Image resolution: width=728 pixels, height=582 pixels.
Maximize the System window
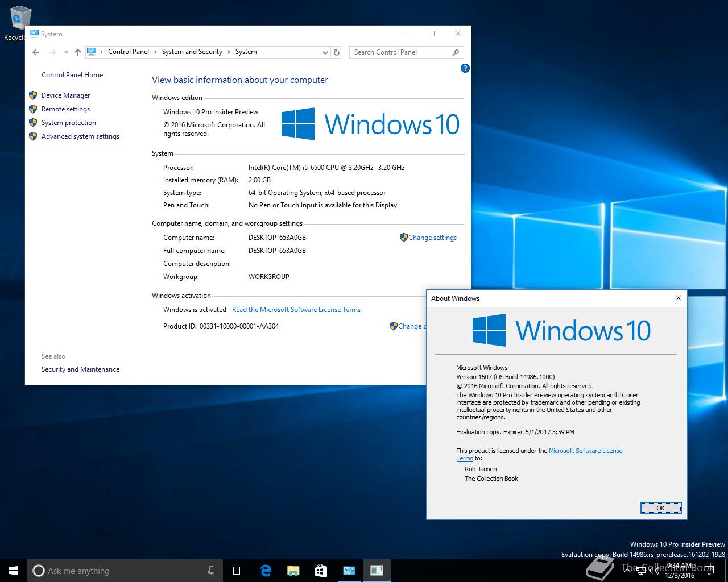pos(432,34)
